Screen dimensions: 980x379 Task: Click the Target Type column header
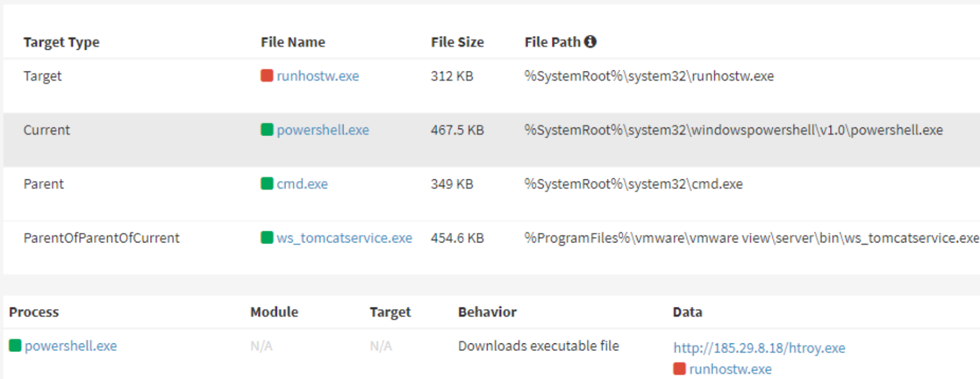click(61, 42)
